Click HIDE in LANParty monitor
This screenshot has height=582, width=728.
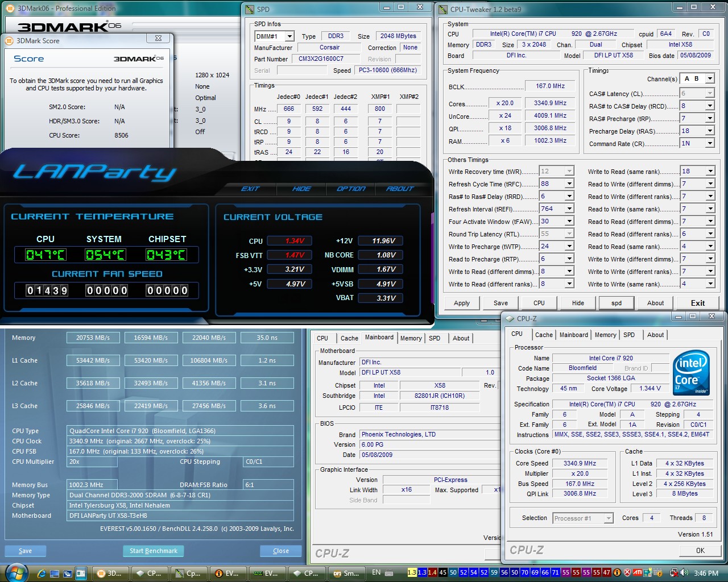[301, 189]
